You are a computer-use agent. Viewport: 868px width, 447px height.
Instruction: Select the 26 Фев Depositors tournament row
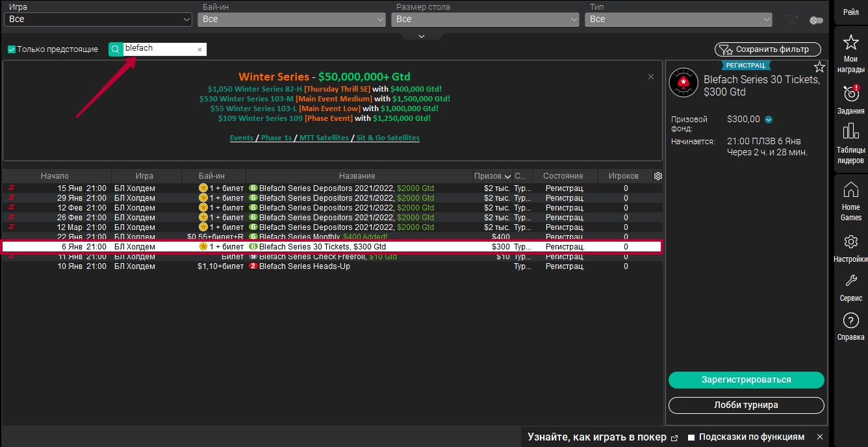point(331,218)
